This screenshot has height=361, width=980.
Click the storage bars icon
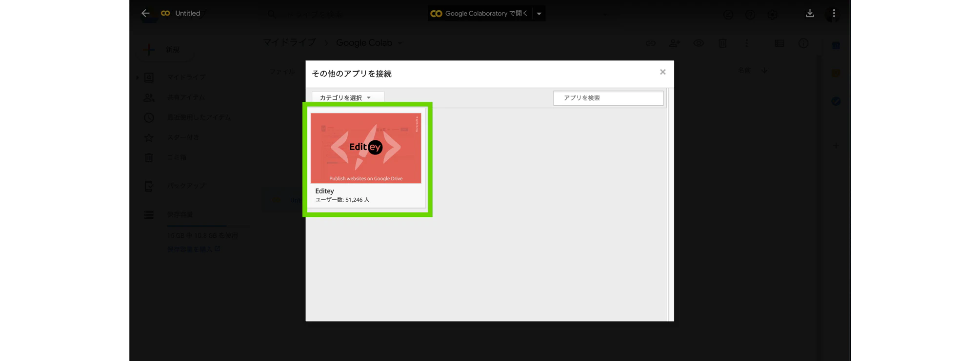(149, 214)
